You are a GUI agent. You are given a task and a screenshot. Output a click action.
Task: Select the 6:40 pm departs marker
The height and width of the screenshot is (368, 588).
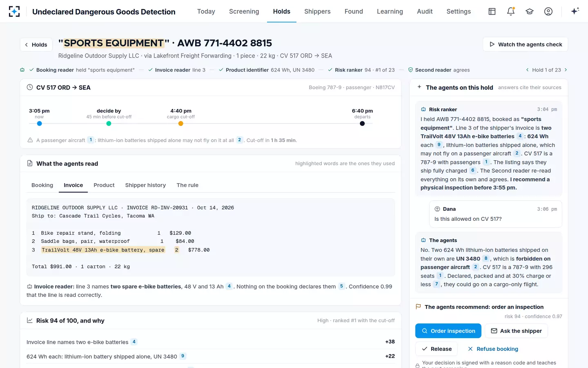pyautogui.click(x=362, y=123)
